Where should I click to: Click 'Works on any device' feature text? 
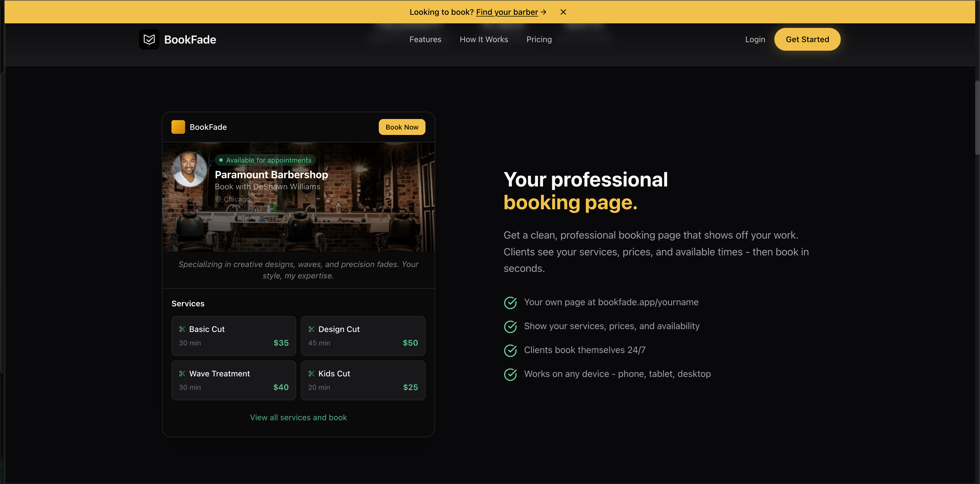(x=617, y=374)
